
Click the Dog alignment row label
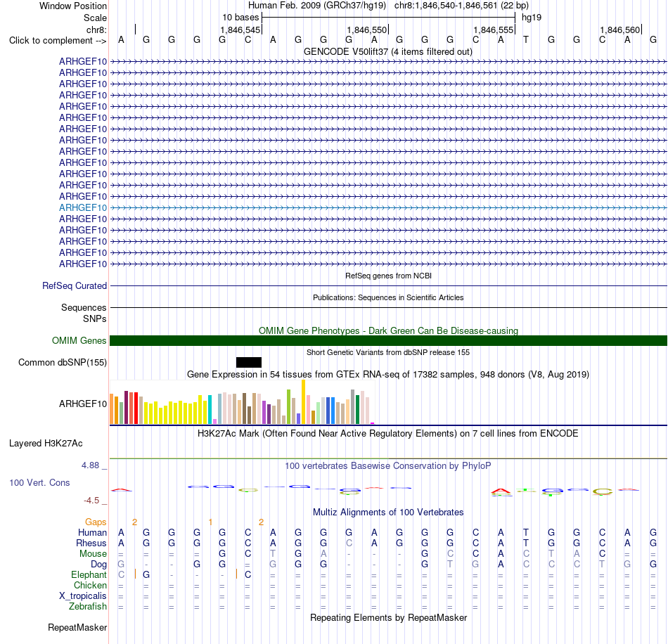[x=99, y=565]
